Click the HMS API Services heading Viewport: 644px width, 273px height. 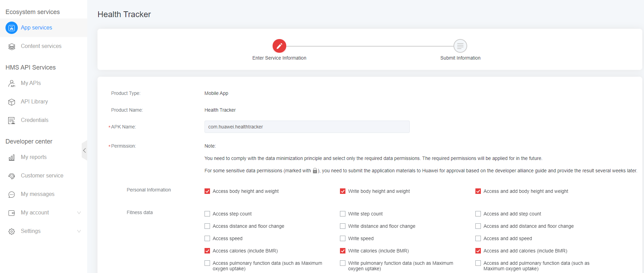point(30,67)
